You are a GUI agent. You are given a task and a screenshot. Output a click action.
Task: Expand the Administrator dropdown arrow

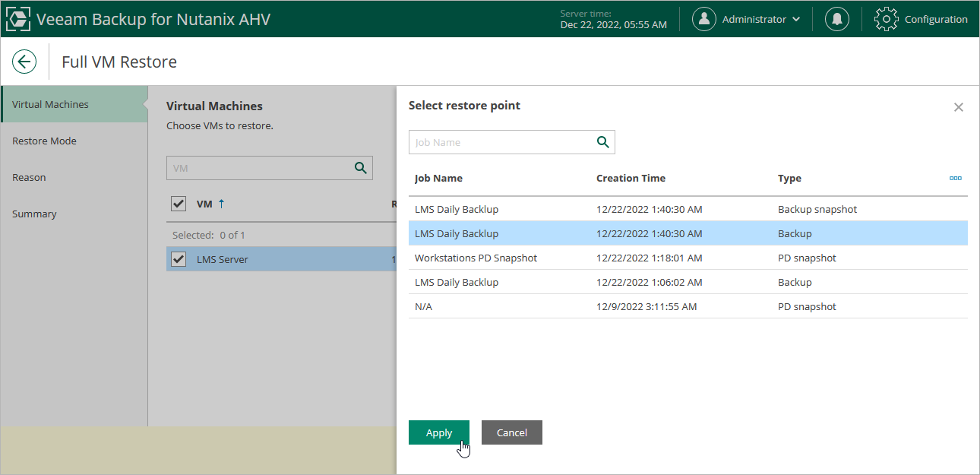[x=795, y=20]
